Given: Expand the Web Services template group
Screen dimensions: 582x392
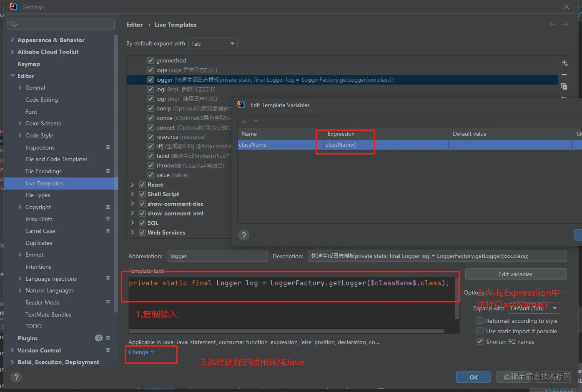Looking at the screenshot, I should 133,232.
